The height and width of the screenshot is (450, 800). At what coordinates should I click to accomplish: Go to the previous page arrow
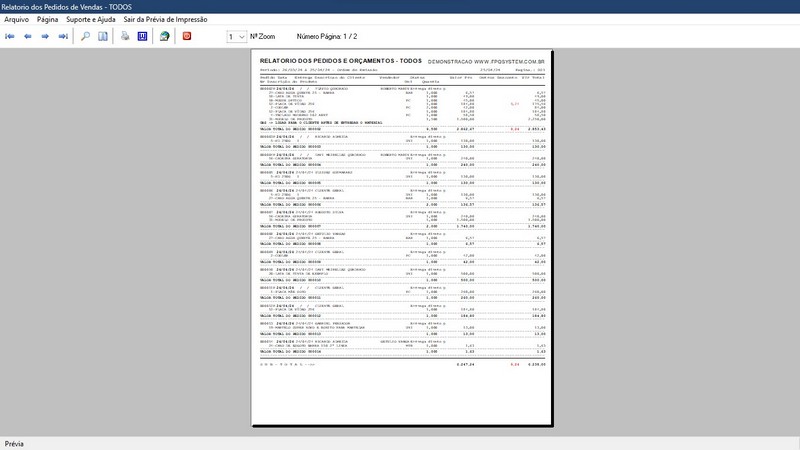pyautogui.click(x=28, y=36)
